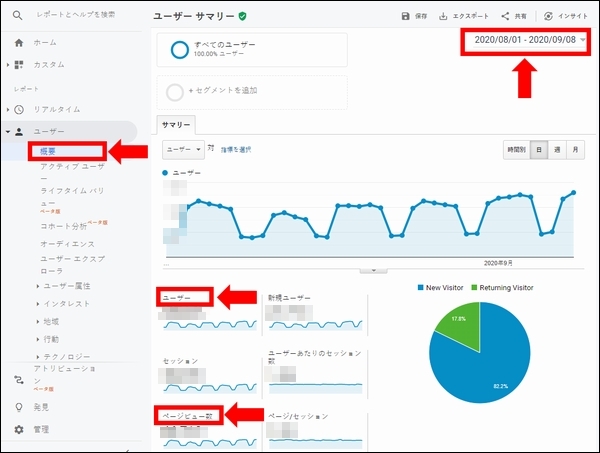Click the search reports and help field
This screenshot has width=600, height=453.
(76, 15)
